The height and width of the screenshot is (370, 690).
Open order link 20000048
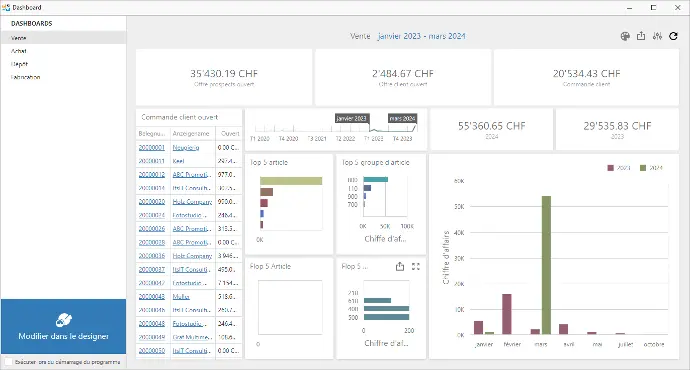[x=152, y=323]
